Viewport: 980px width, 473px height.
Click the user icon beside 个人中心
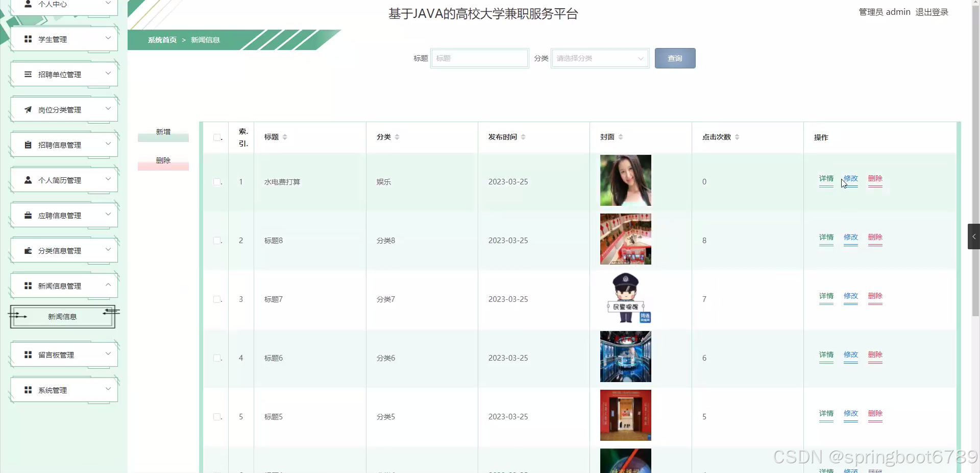click(28, 4)
